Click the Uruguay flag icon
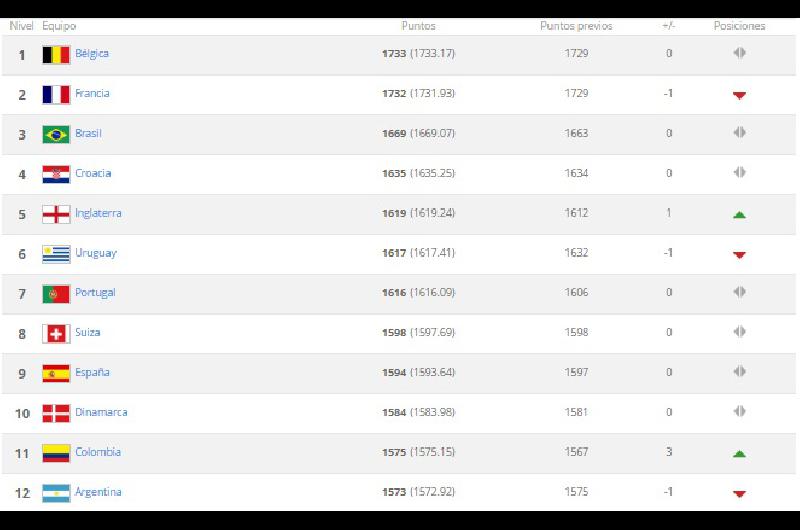 (56, 254)
